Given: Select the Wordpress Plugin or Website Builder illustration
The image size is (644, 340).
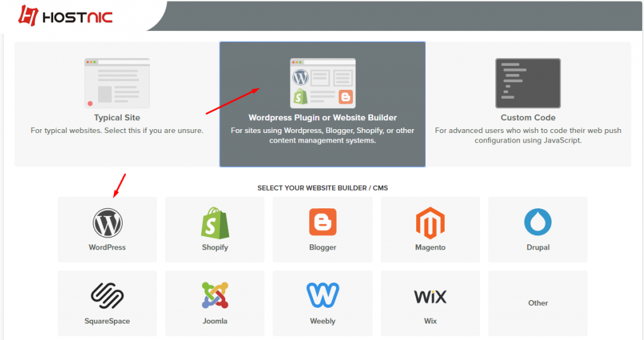Looking at the screenshot, I should (x=323, y=83).
